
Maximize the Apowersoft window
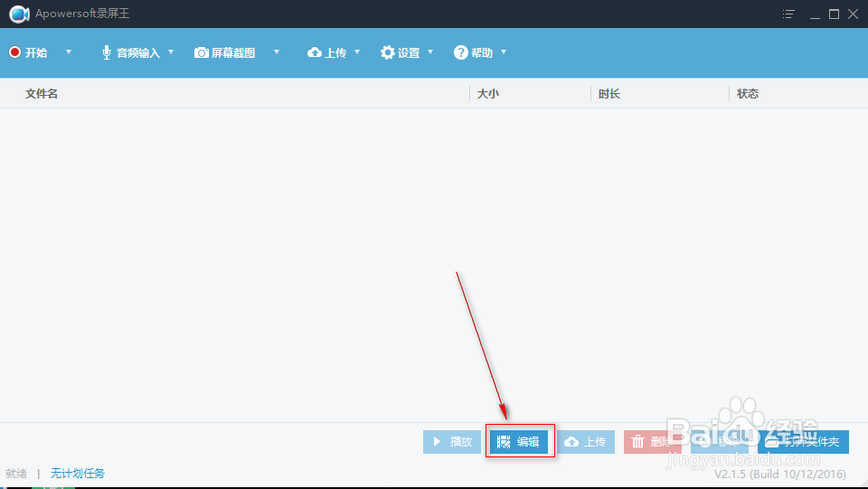click(834, 14)
